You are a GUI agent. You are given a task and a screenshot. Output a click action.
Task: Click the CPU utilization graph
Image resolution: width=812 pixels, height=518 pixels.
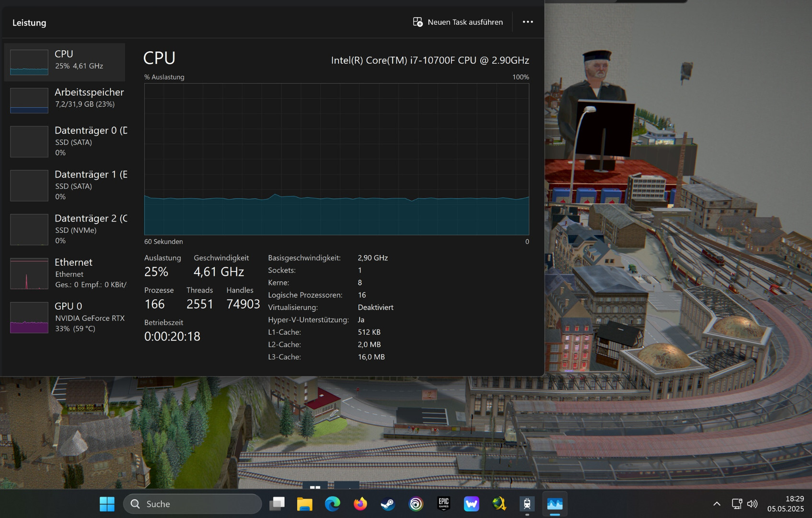(x=336, y=159)
